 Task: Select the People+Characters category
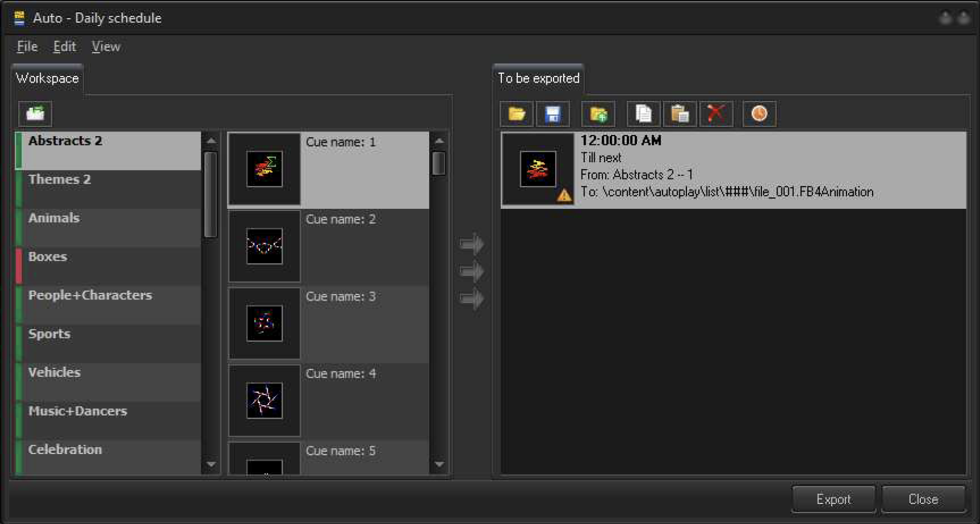[108, 305]
